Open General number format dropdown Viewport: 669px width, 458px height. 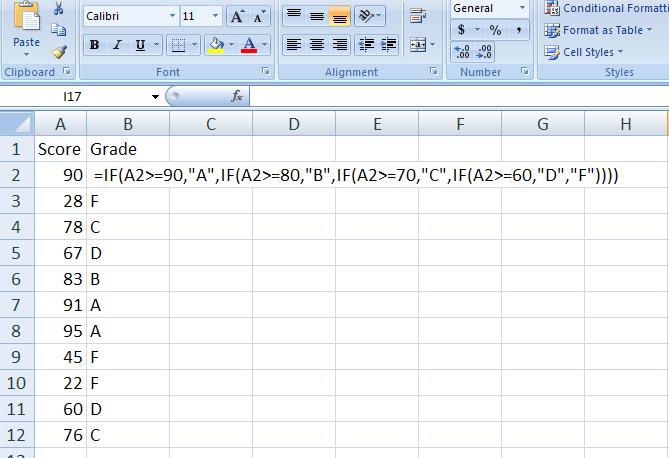pos(522,8)
